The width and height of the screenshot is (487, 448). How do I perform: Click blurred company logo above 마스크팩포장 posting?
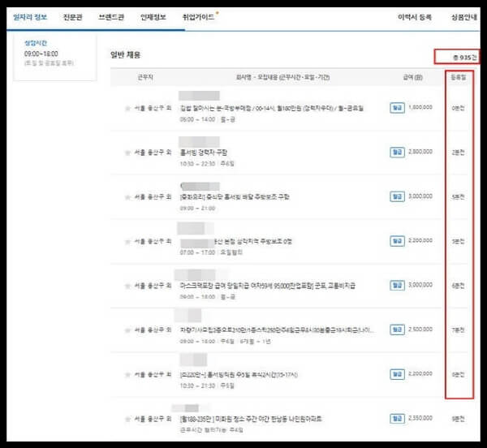[195, 275]
